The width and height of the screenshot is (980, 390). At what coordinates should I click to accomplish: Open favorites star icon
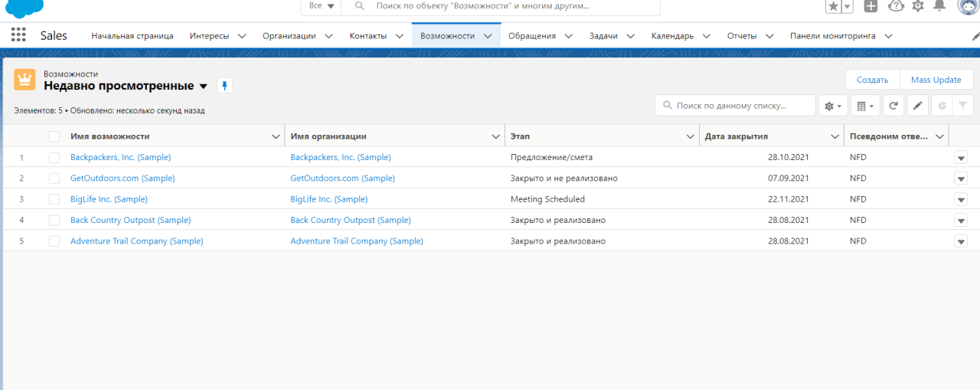tap(833, 6)
